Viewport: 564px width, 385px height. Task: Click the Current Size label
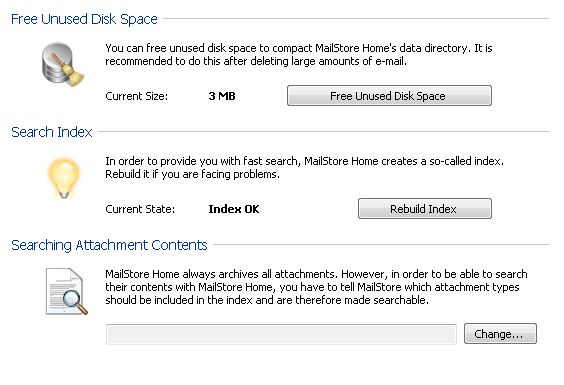pos(137,96)
